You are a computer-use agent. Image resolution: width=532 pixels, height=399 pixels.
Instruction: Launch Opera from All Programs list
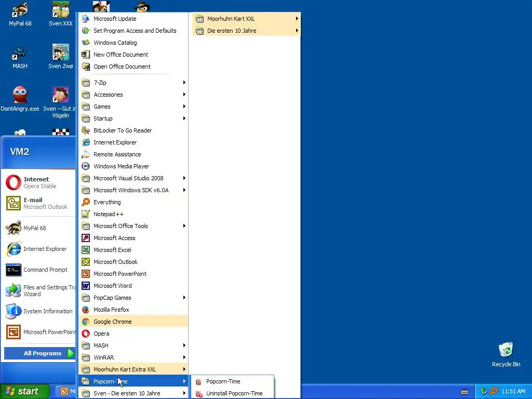point(134,334)
